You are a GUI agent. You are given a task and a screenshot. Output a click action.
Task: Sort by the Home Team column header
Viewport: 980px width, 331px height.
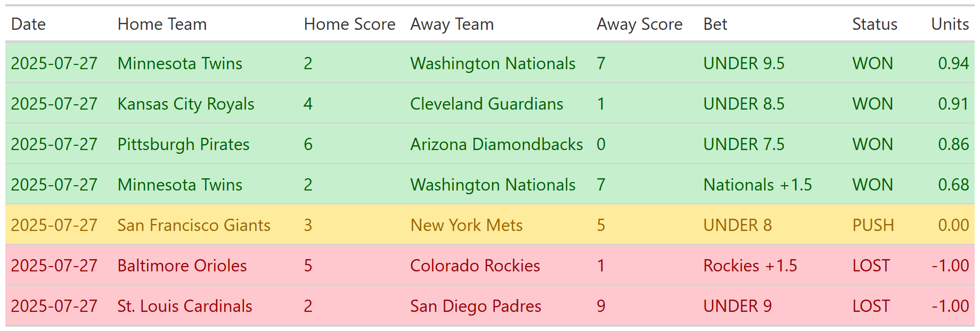pyautogui.click(x=162, y=24)
